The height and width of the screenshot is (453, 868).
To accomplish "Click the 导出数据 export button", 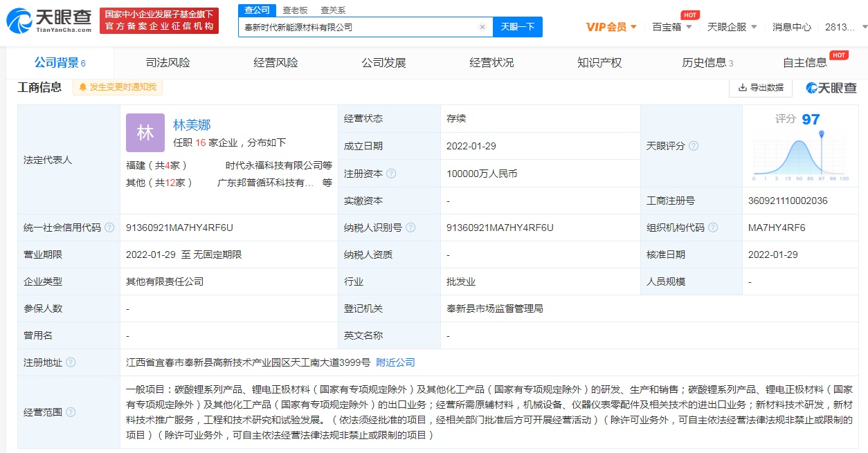I will point(761,87).
